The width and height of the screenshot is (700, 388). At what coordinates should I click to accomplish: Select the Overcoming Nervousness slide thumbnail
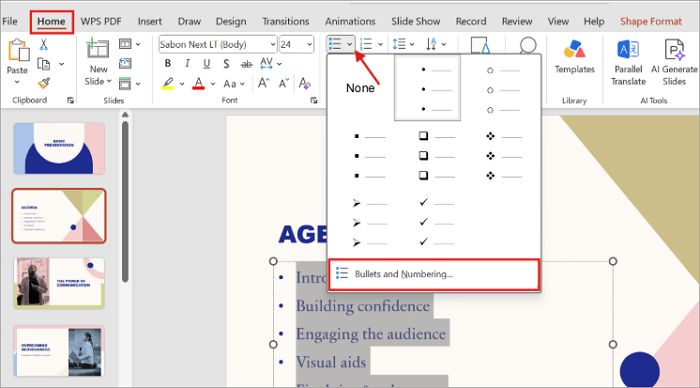pyautogui.click(x=59, y=351)
